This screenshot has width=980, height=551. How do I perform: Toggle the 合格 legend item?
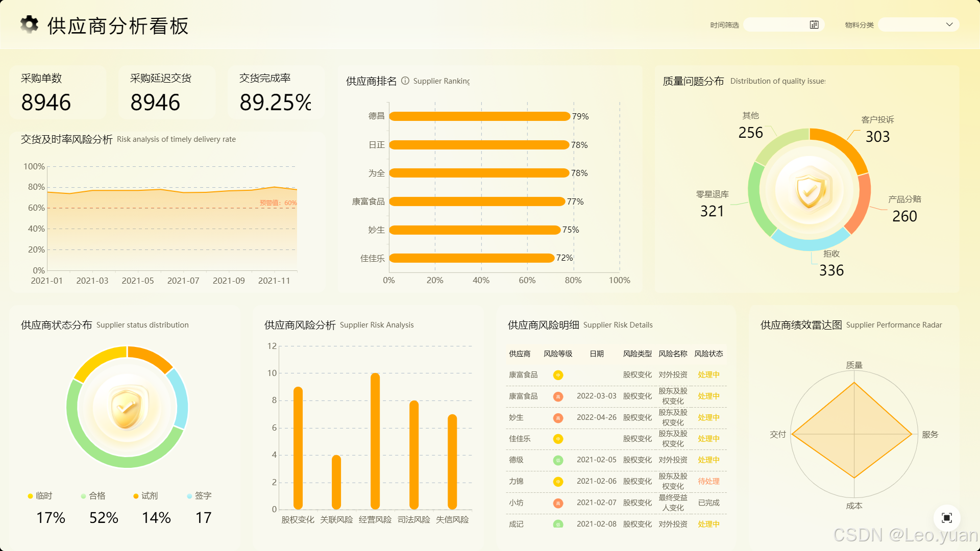pyautogui.click(x=93, y=496)
